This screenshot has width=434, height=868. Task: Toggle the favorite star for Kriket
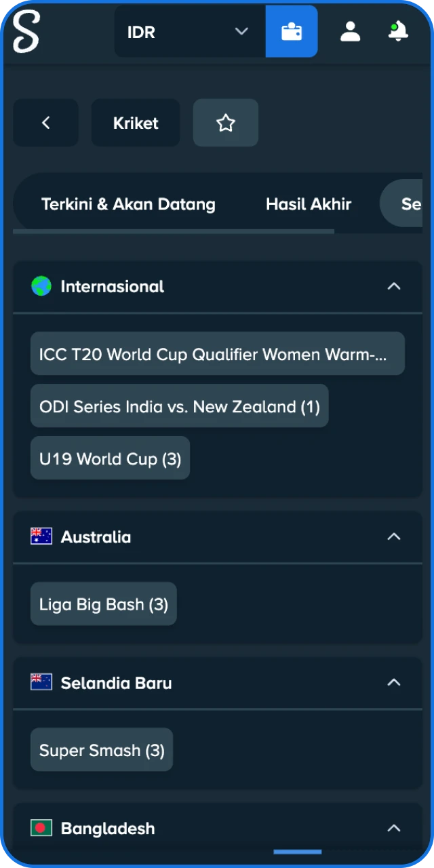click(x=225, y=123)
